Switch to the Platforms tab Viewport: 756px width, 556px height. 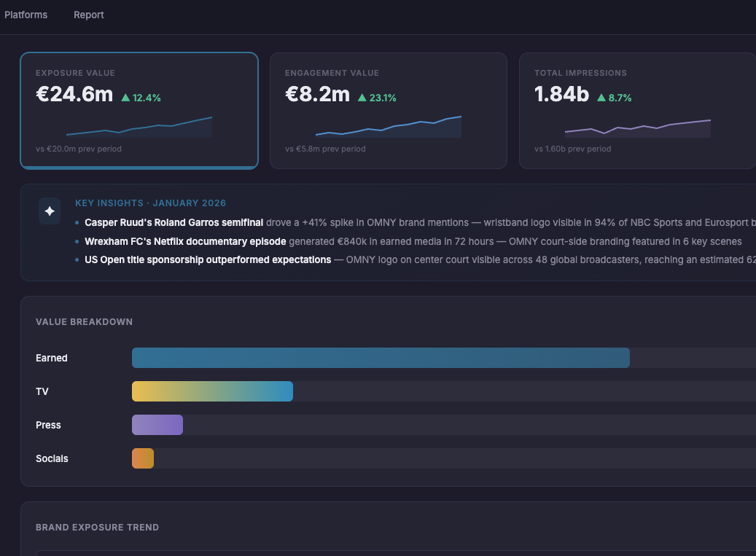pyautogui.click(x=26, y=14)
